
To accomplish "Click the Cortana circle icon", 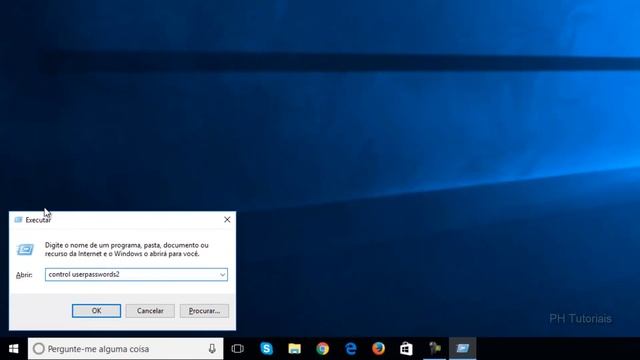I will pyautogui.click(x=39, y=349).
